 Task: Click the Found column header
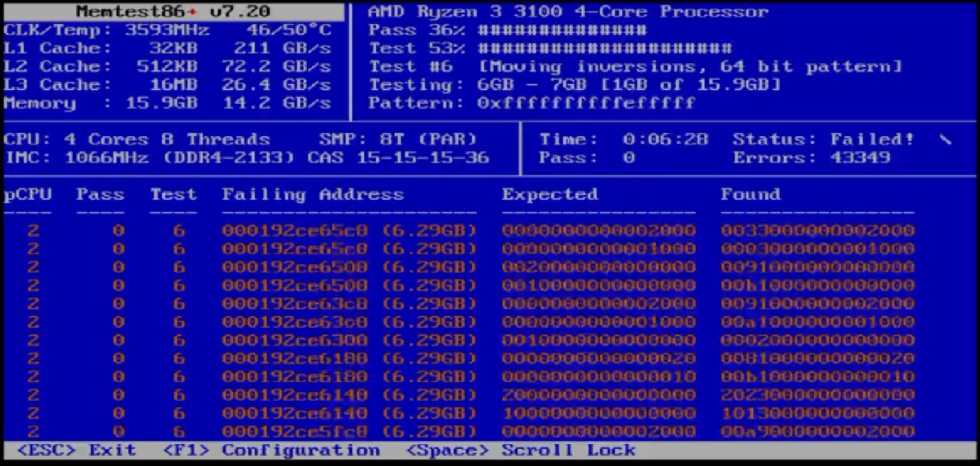coord(750,195)
